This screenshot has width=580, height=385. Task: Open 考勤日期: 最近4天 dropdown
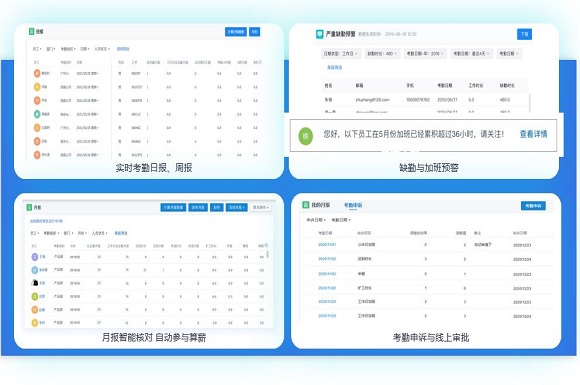pos(471,54)
